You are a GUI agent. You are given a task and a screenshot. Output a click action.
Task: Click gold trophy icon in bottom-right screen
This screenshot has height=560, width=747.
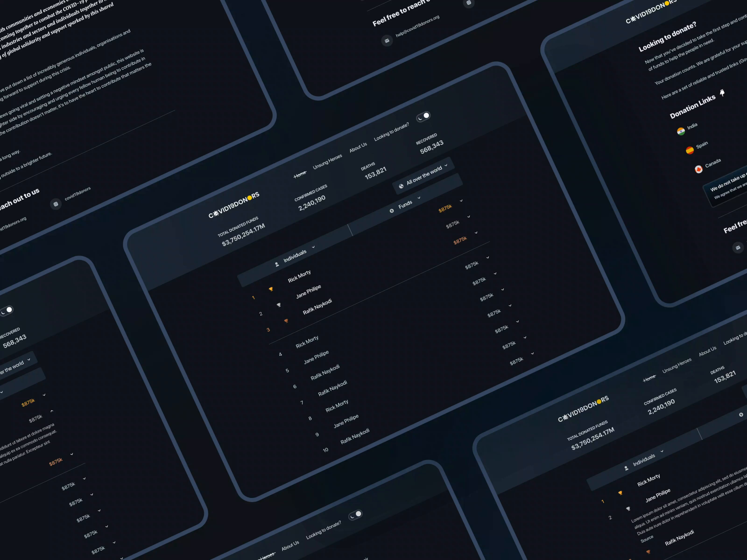click(620, 493)
